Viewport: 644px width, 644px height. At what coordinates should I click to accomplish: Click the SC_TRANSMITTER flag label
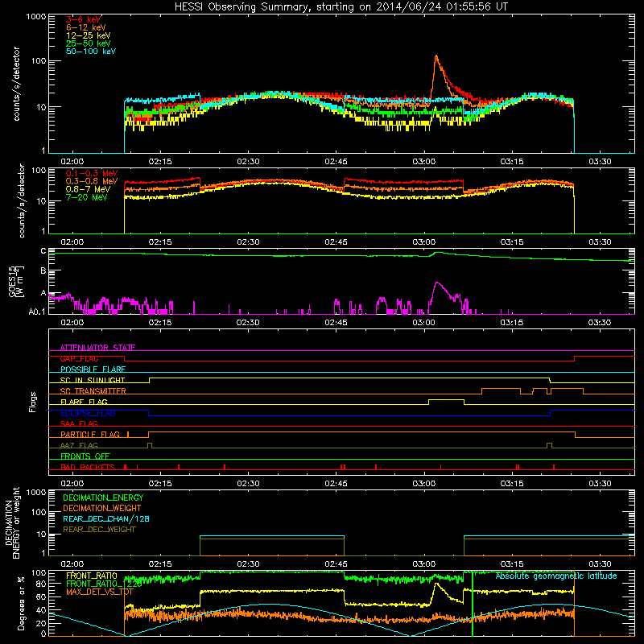click(93, 391)
